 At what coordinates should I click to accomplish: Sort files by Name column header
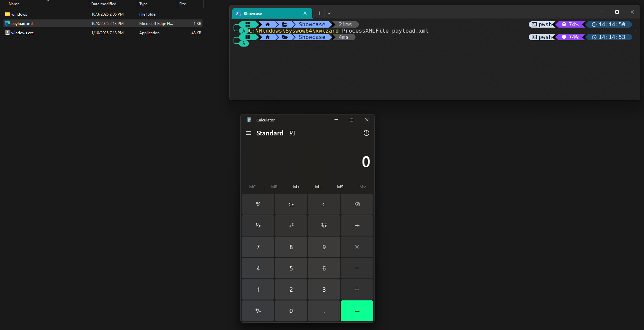[x=14, y=4]
